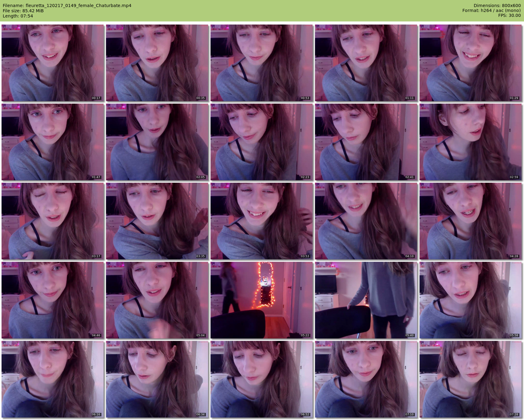This screenshot has width=524, height=420.
Task: Click the frame with timestamp 01:47
Action: (53, 142)
